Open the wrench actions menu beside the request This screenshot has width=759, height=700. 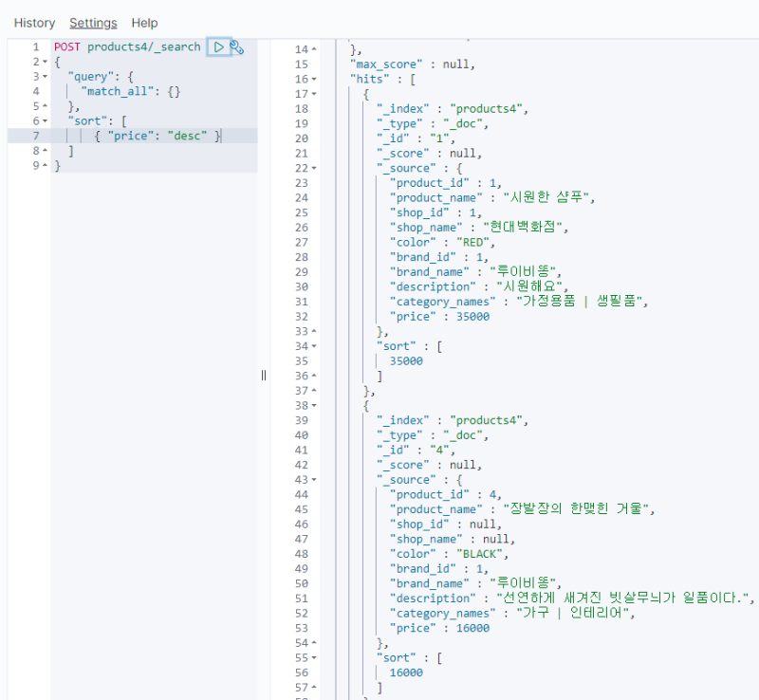click(x=237, y=46)
